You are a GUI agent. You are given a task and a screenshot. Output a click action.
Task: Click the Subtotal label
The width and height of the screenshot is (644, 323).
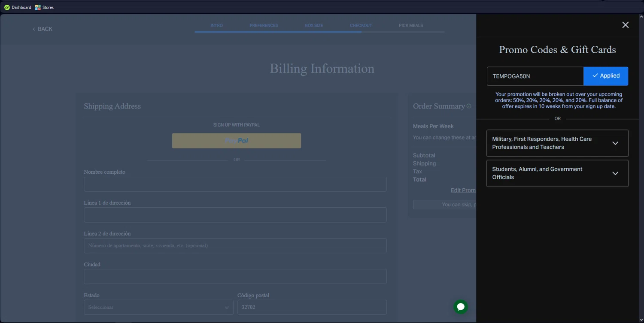pos(424,155)
